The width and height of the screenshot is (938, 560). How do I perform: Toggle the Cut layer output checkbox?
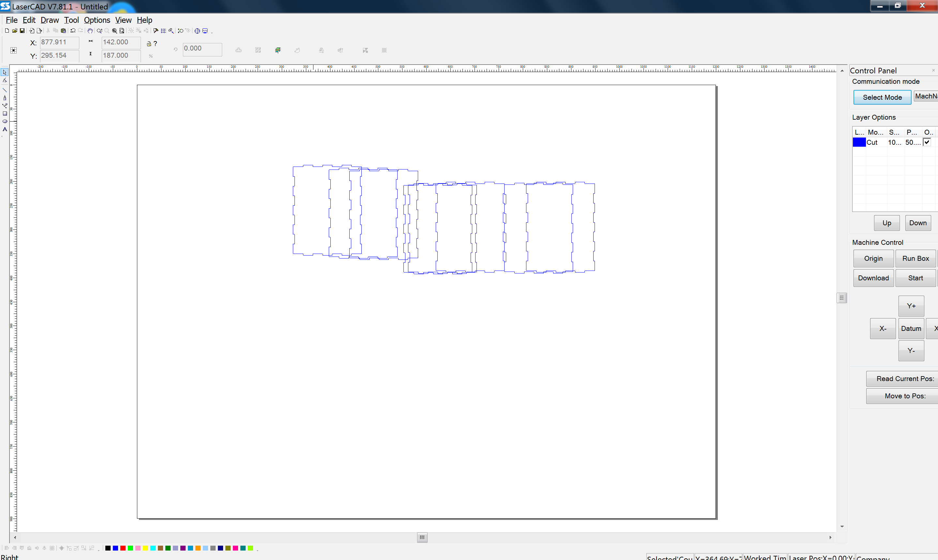tap(927, 142)
